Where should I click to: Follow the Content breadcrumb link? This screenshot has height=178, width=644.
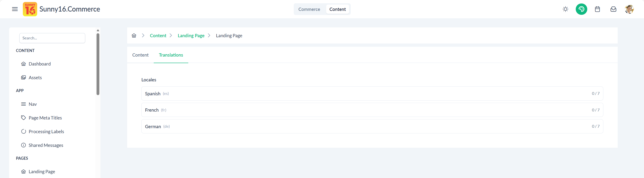click(x=158, y=35)
